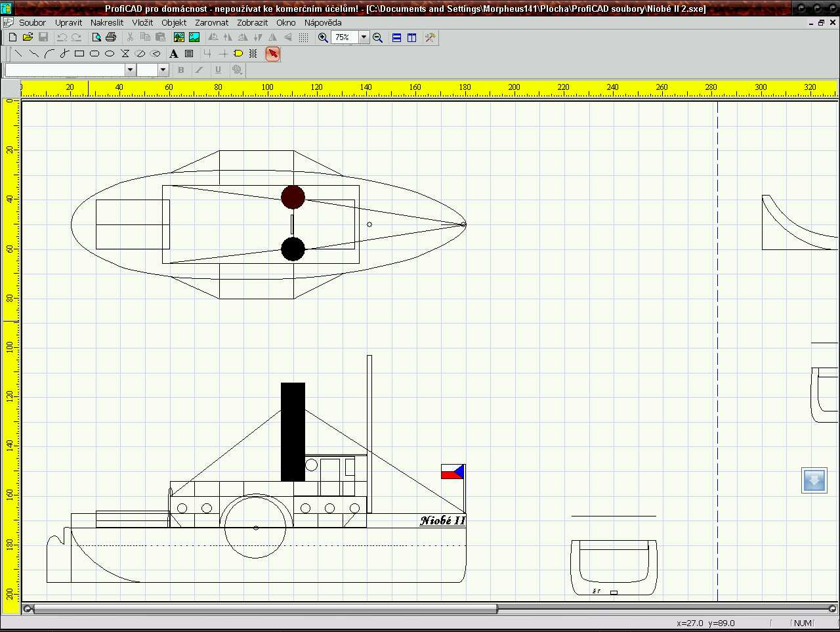
Task: Click the horizontal scrollbar thumb
Action: pos(265,609)
